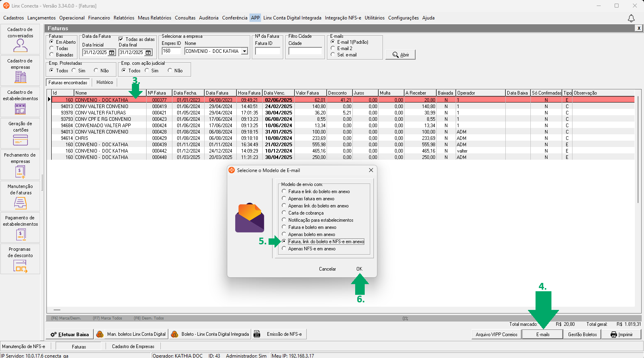
Task: Click OK in the e-mail model dialog
Action: click(359, 269)
